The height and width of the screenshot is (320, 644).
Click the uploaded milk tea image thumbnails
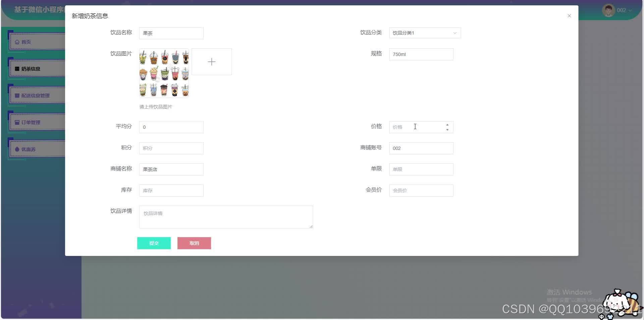164,73
